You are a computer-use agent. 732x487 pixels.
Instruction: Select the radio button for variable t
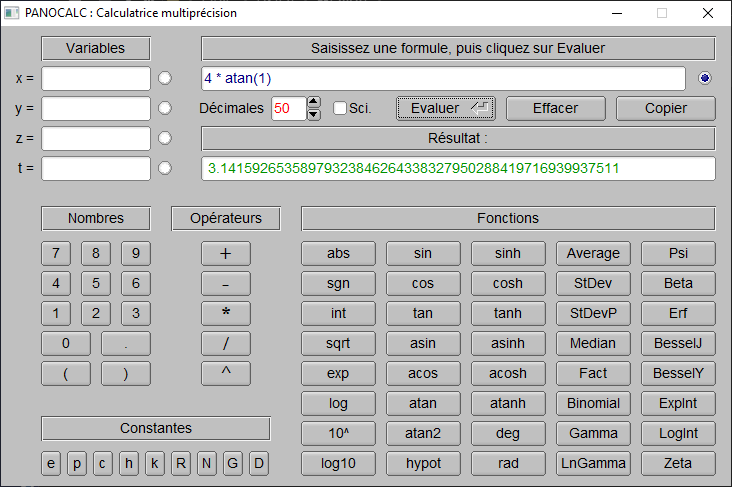click(x=166, y=168)
